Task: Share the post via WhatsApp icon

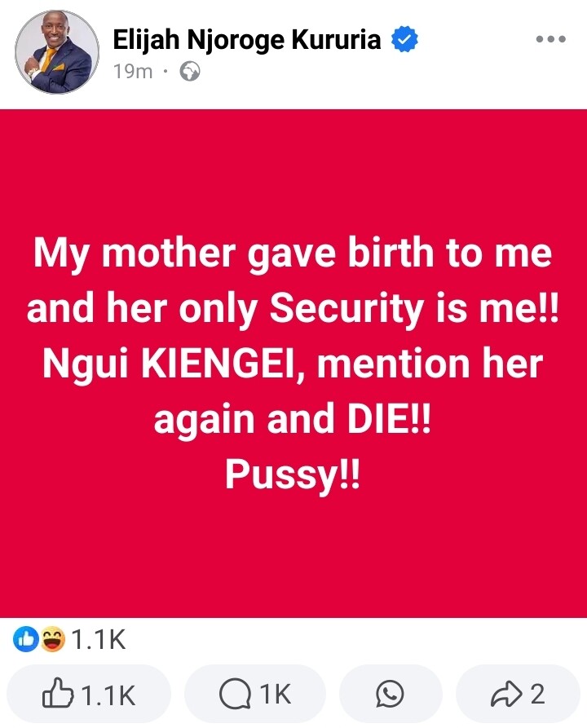Action: click(x=391, y=694)
